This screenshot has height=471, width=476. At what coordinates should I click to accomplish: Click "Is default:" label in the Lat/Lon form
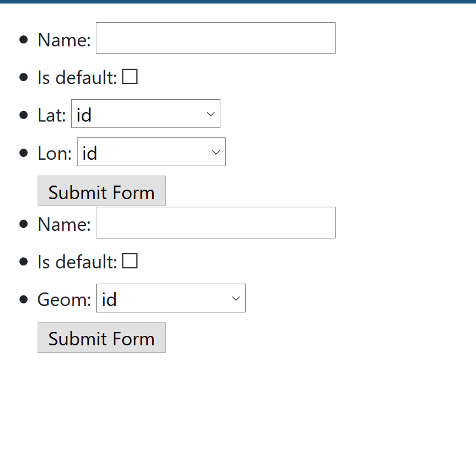coord(77,78)
